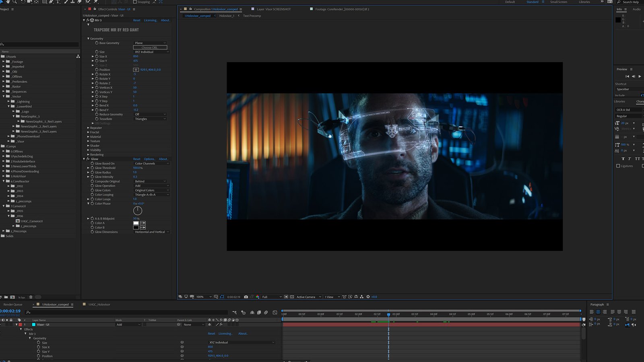Image resolution: width=644 pixels, height=362 pixels.
Task: Click the Faux Italic text icon
Action: (x=630, y=159)
